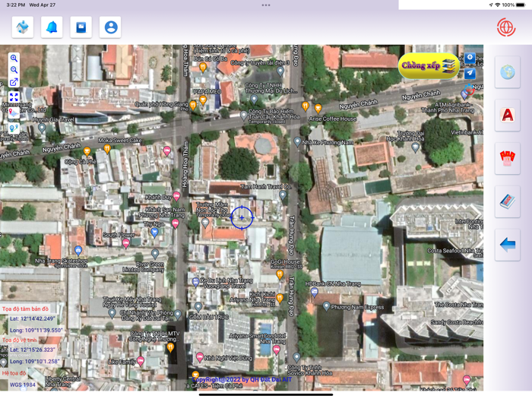The image size is (532, 399).
Task: Select Khánh Duy hotel pin
Action: (x=176, y=196)
